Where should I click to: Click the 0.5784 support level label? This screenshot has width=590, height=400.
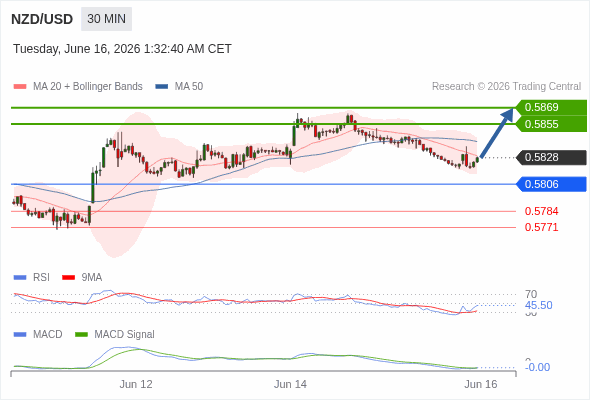click(x=541, y=211)
